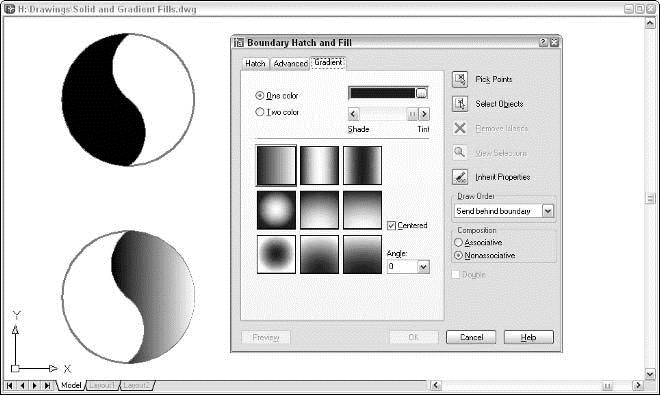
Task: Click the dialog help question mark icon
Action: pos(543,42)
